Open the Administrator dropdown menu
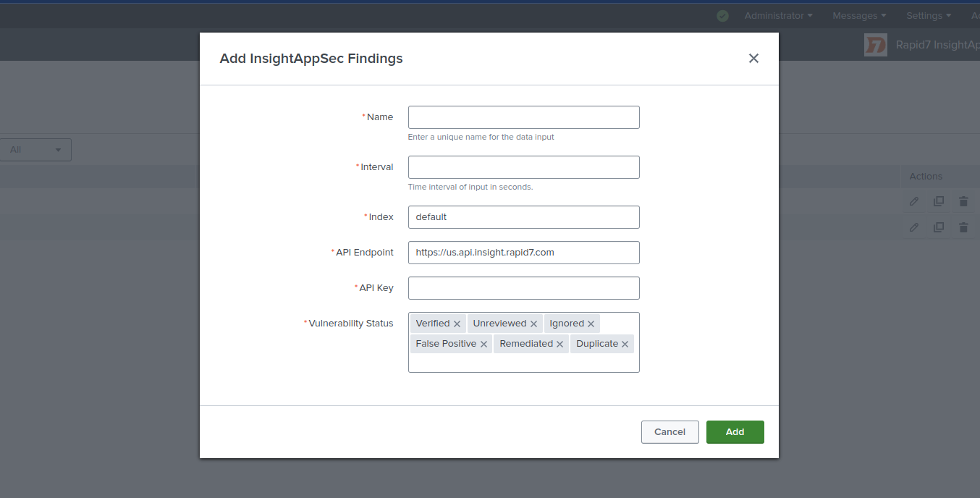The image size is (980, 498). pos(778,15)
